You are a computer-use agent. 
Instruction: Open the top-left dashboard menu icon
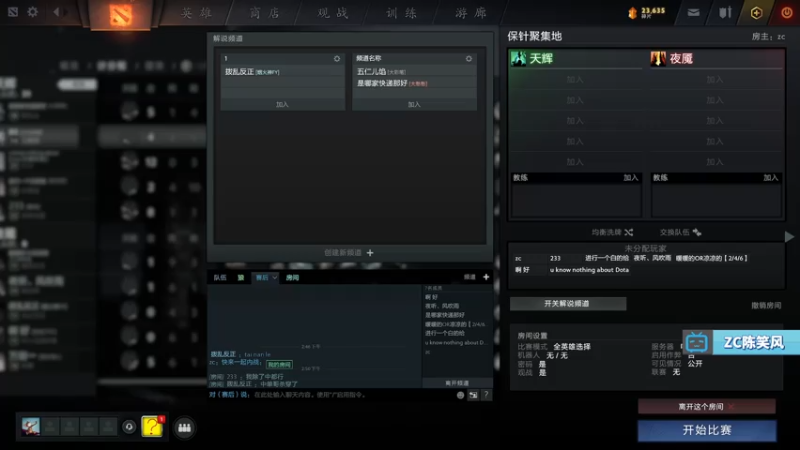point(13,12)
